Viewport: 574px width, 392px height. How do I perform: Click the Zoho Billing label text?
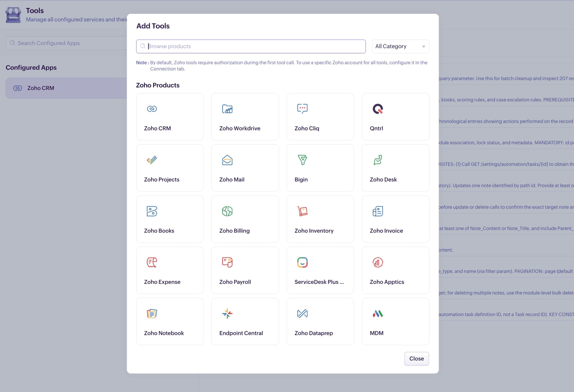[234, 231]
